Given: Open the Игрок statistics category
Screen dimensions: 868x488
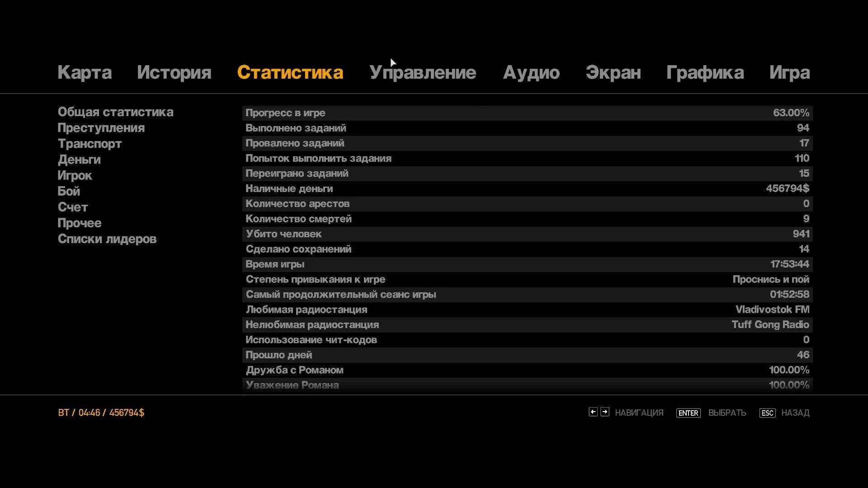Looking at the screenshot, I should tap(75, 175).
